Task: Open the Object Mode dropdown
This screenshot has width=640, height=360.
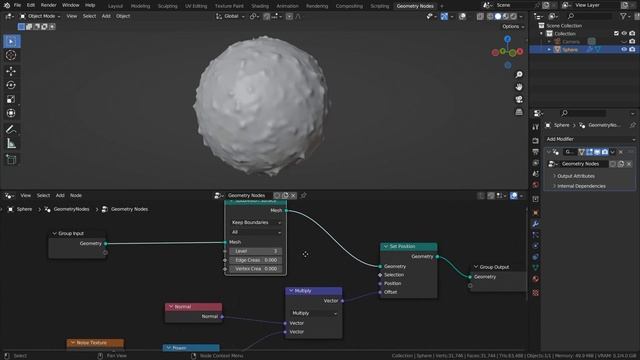Action: pos(40,16)
